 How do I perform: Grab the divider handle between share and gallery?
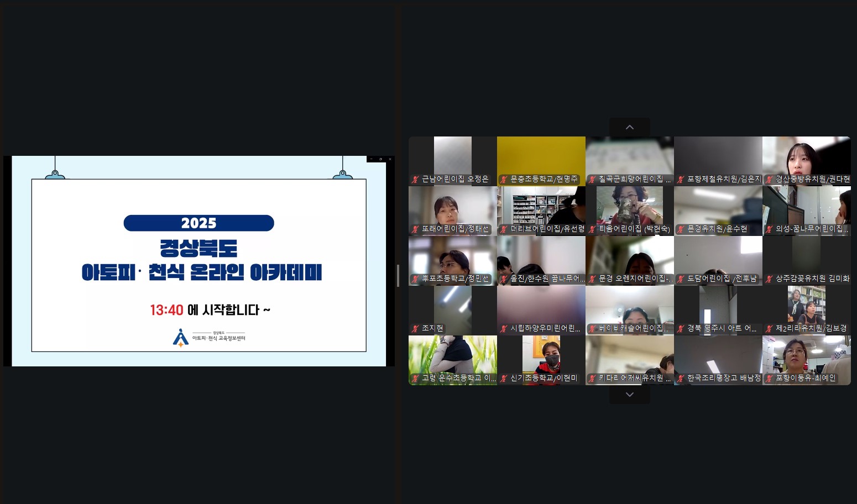click(x=398, y=276)
